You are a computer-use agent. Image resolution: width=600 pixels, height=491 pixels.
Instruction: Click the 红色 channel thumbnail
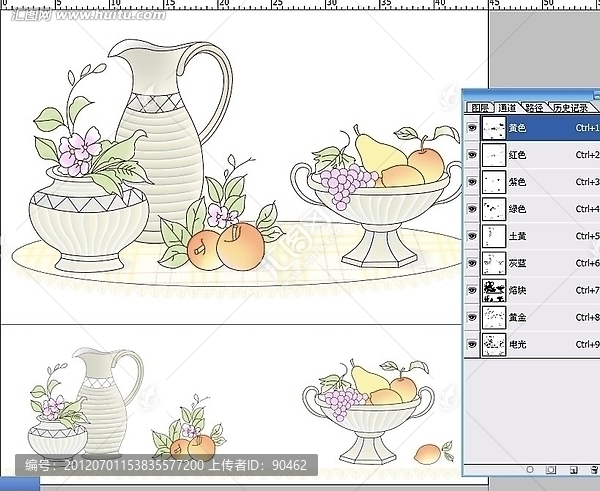click(494, 155)
